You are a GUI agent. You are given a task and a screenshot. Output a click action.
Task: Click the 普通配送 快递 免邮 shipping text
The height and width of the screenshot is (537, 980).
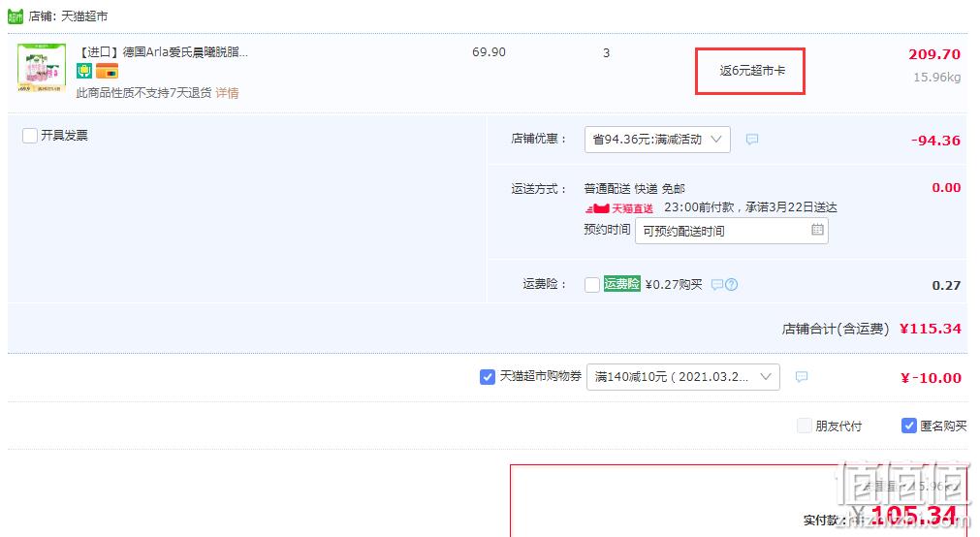tap(634, 189)
